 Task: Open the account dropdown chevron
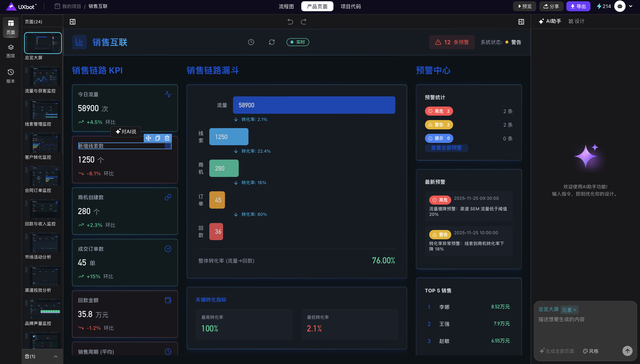[x=631, y=6]
